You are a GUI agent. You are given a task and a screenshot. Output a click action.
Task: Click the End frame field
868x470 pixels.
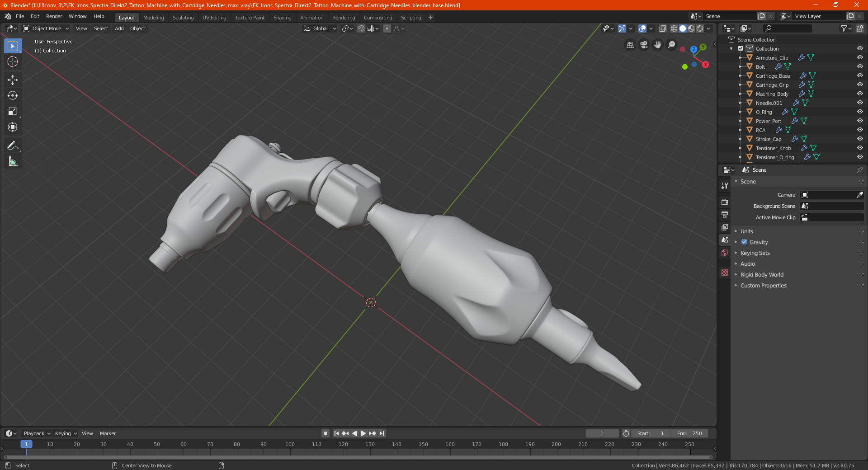[689, 433]
